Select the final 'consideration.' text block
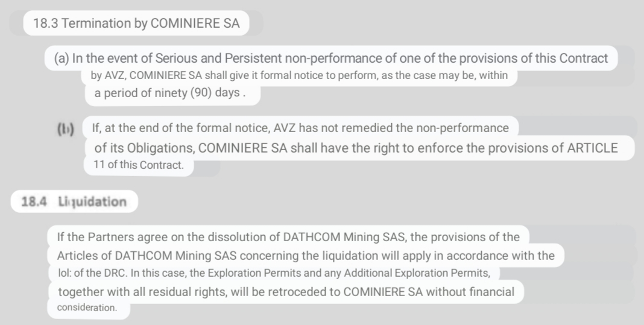Image resolution: width=644 pixels, height=325 pixels. [87, 308]
